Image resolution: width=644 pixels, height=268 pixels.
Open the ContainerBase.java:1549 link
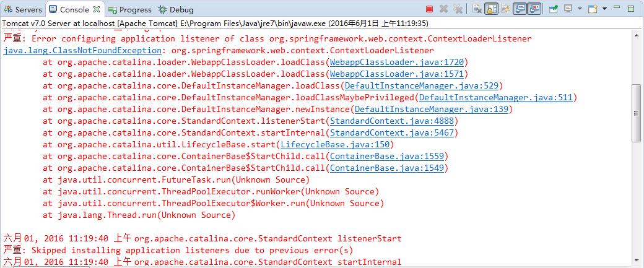[x=387, y=168]
